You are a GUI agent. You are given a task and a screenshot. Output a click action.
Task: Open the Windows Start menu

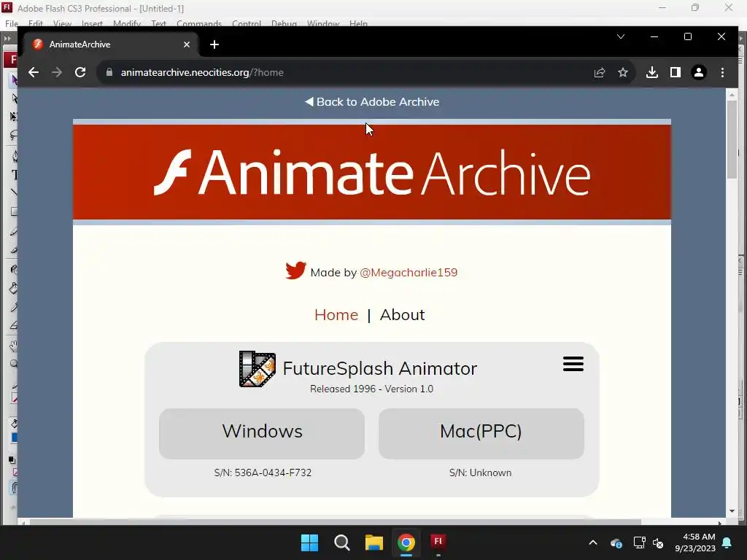[x=309, y=542]
